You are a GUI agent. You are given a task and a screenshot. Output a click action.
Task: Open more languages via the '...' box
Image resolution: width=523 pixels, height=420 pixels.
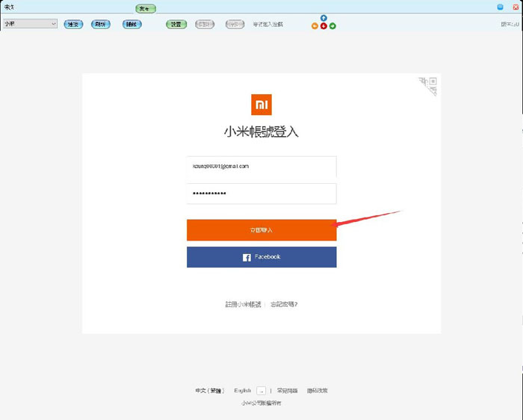click(x=261, y=391)
